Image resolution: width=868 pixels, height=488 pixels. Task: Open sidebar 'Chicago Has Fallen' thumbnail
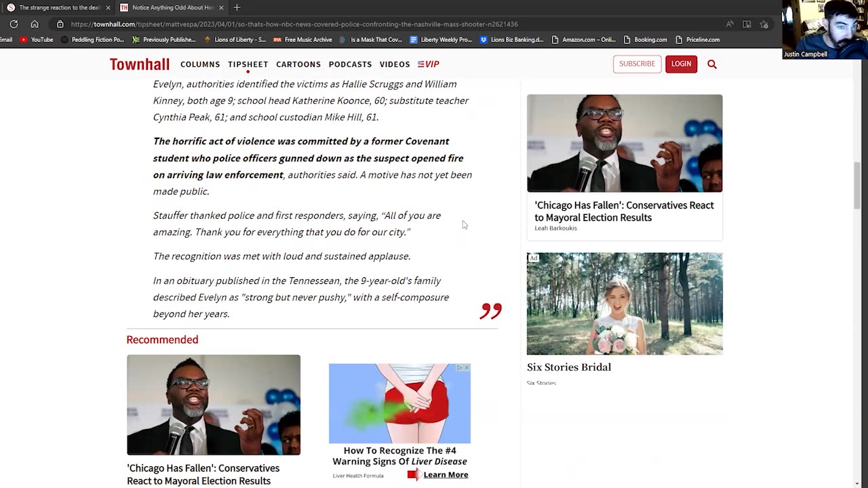point(625,143)
